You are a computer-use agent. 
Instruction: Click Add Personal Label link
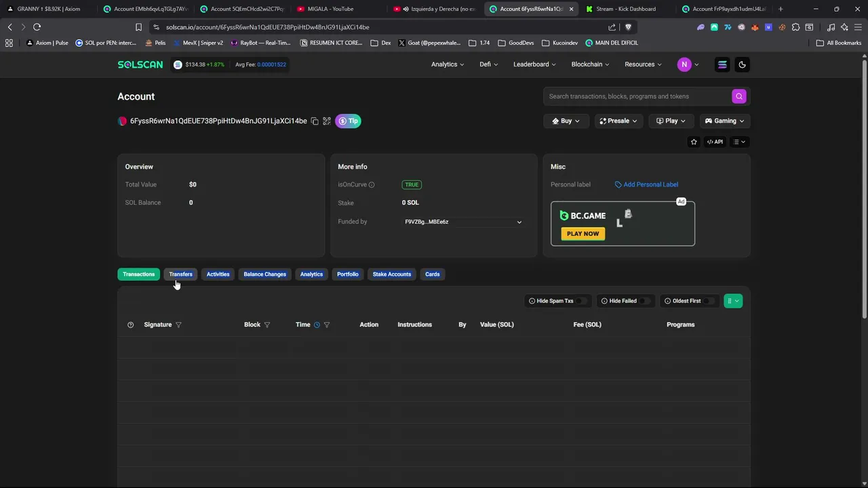pos(646,184)
